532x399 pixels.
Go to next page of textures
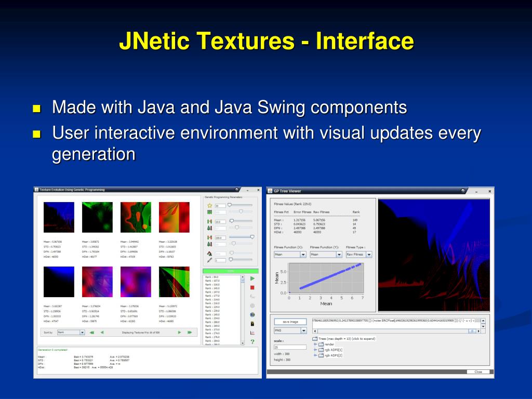click(179, 332)
